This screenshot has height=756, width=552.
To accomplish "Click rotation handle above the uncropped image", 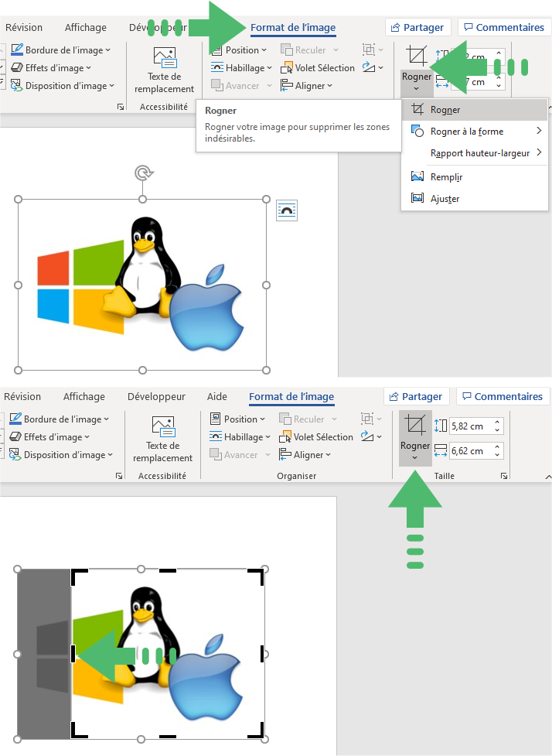I will [143, 173].
